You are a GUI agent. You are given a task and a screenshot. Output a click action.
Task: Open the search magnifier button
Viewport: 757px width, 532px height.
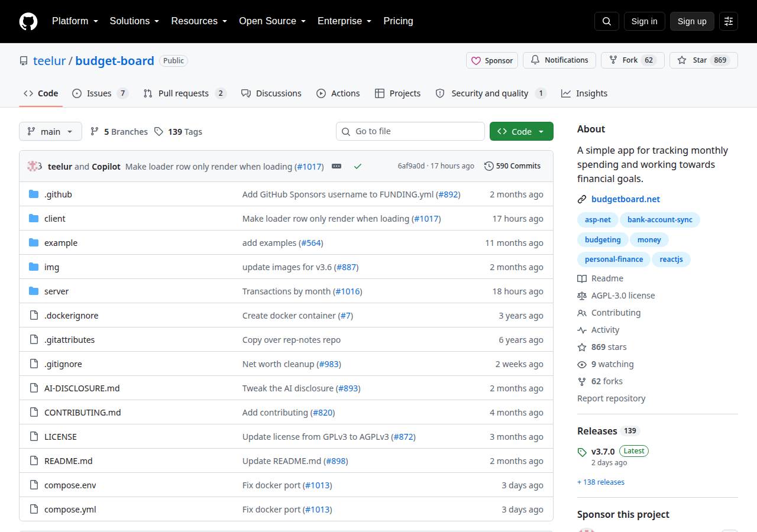pyautogui.click(x=607, y=21)
